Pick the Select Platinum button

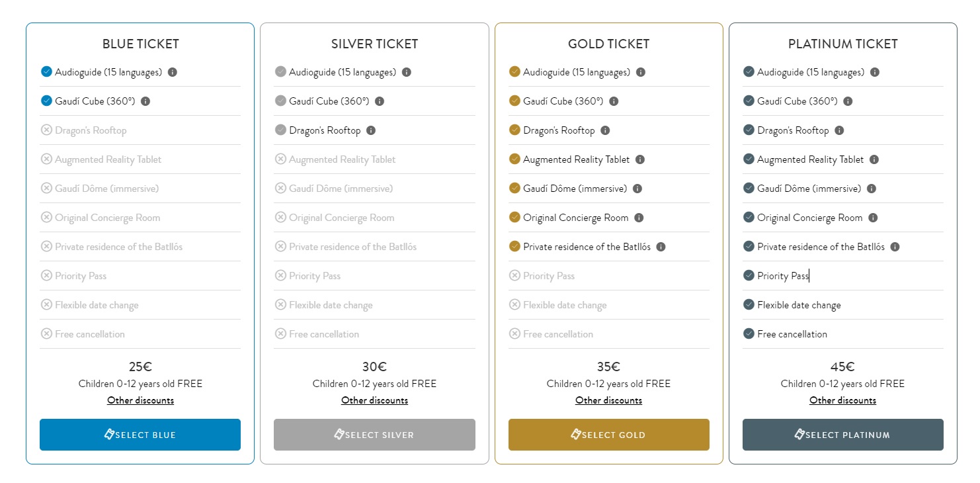click(842, 435)
